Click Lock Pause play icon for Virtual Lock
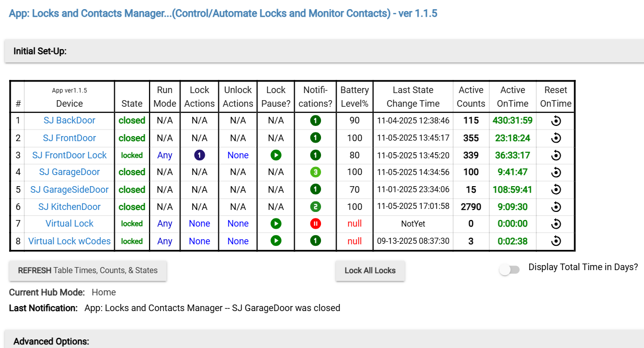 (x=275, y=224)
